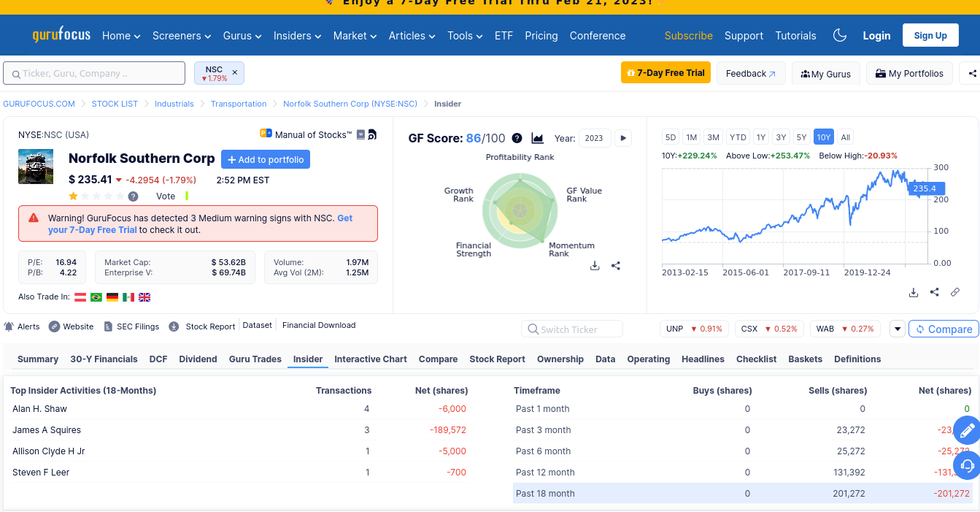
Task: Switch to the Interactive Chart tab
Action: point(371,359)
